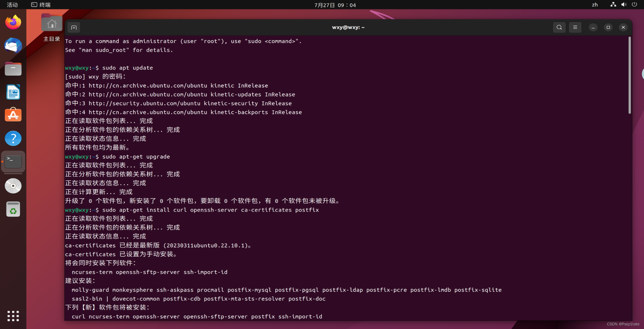Open a new terminal tab

tap(74, 27)
